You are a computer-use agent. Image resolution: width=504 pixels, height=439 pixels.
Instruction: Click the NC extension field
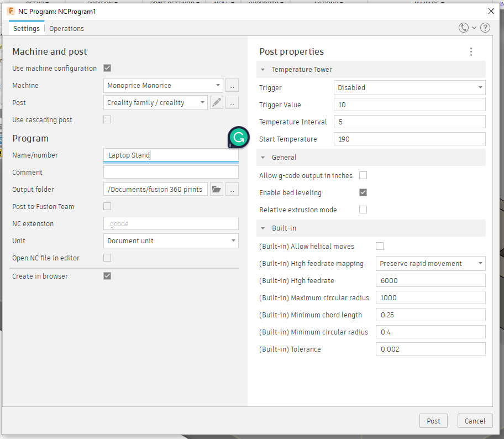coord(171,223)
